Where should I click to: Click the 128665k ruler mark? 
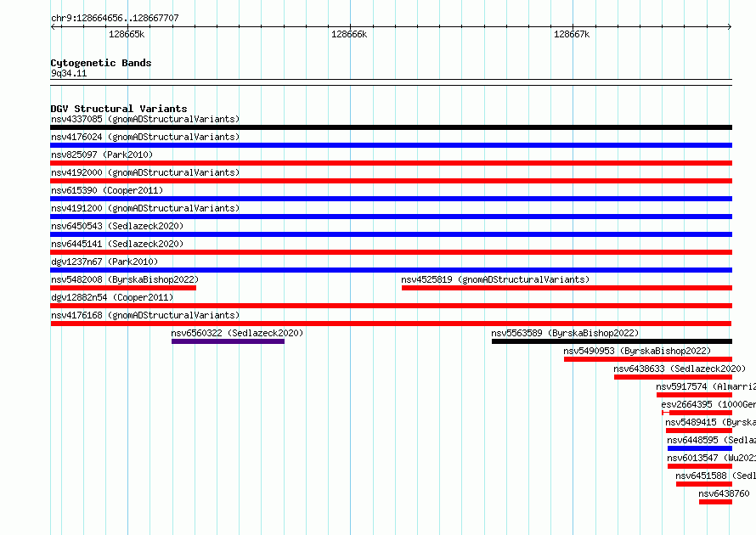point(127,34)
